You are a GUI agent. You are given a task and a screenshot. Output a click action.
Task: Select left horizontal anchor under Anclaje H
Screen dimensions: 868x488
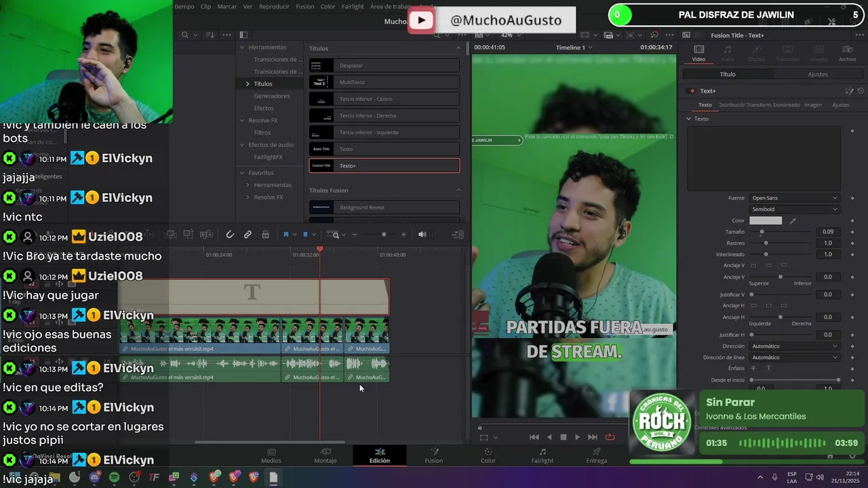[x=753, y=306]
